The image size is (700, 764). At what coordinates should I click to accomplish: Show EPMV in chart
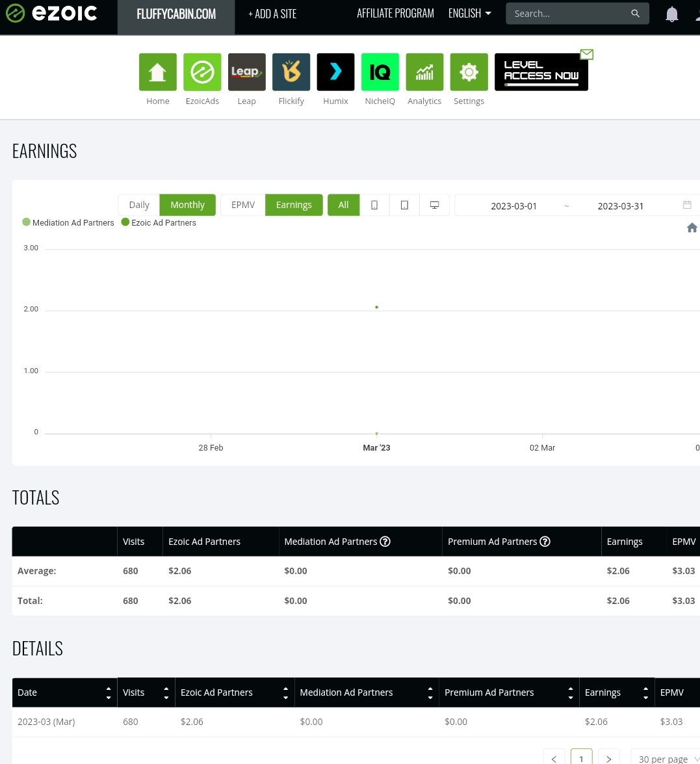pos(242,205)
